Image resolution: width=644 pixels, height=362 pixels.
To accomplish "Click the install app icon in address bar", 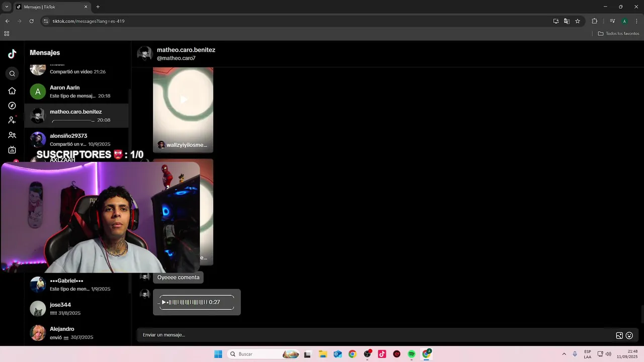I will [x=556, y=21].
